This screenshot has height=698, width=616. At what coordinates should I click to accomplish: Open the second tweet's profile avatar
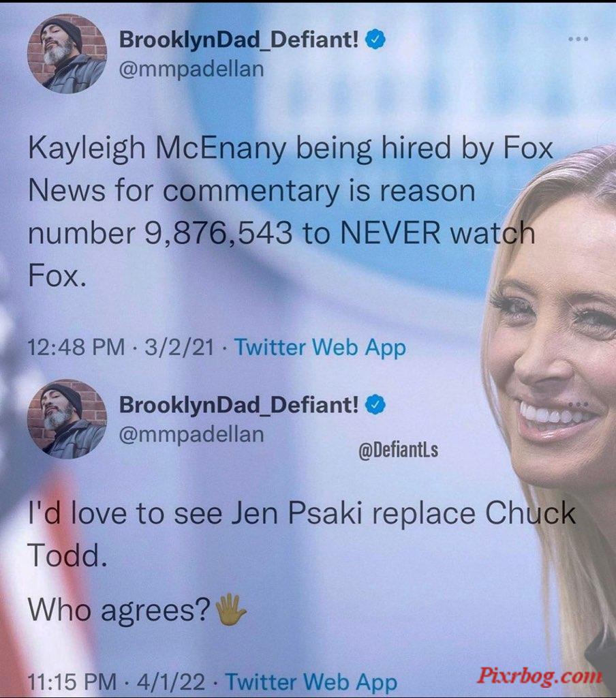coord(67,419)
